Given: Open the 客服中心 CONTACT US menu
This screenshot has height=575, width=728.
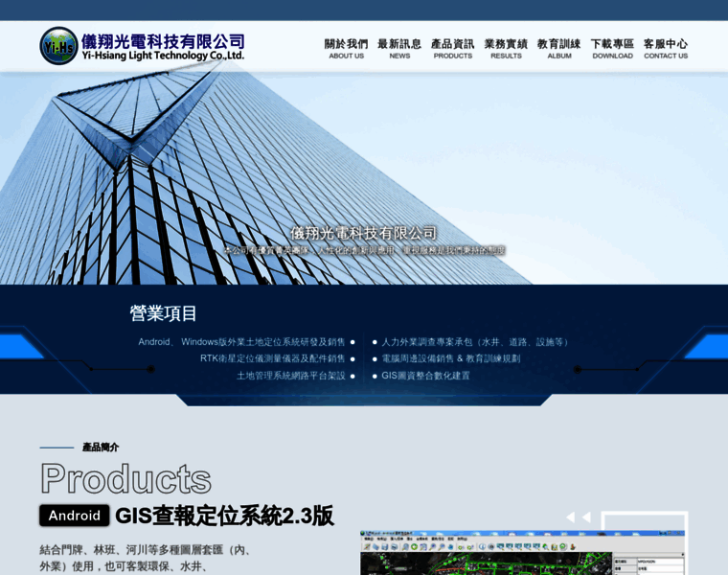Looking at the screenshot, I should (x=666, y=49).
